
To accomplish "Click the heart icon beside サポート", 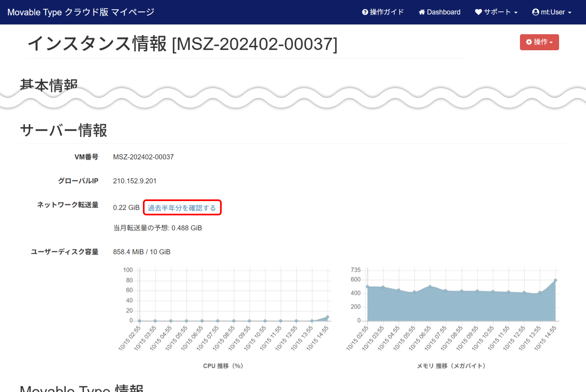I will 478,12.
